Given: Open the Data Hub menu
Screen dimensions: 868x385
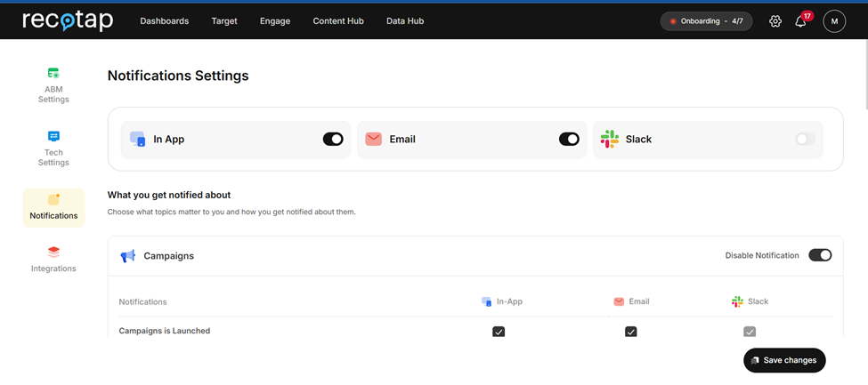Looking at the screenshot, I should (x=405, y=21).
